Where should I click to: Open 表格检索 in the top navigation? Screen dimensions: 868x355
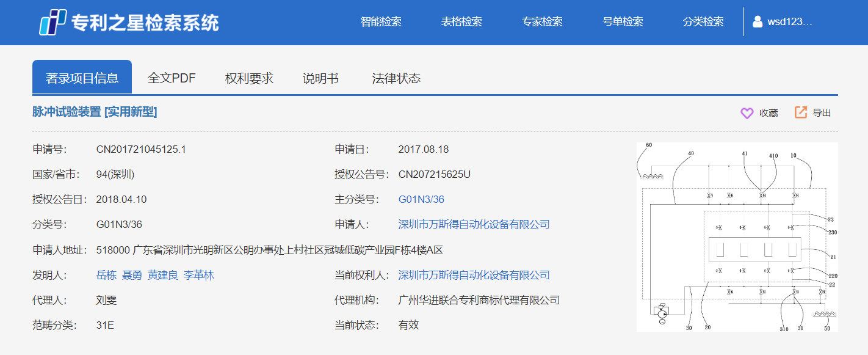461,22
